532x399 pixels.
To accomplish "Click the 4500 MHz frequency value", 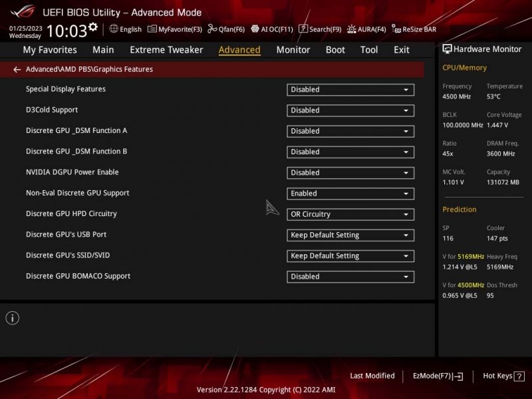I will click(x=456, y=96).
